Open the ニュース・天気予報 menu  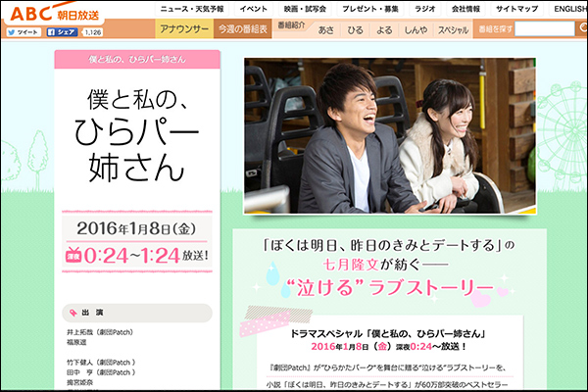pos(192,9)
